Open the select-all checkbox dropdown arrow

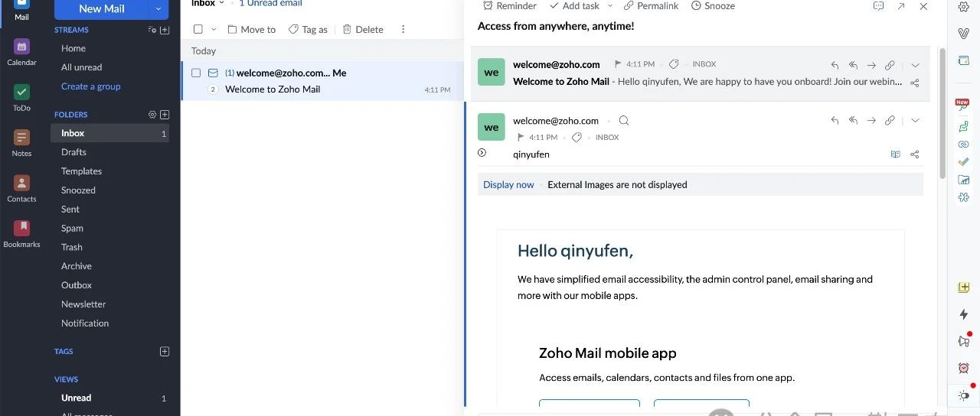pos(214,29)
